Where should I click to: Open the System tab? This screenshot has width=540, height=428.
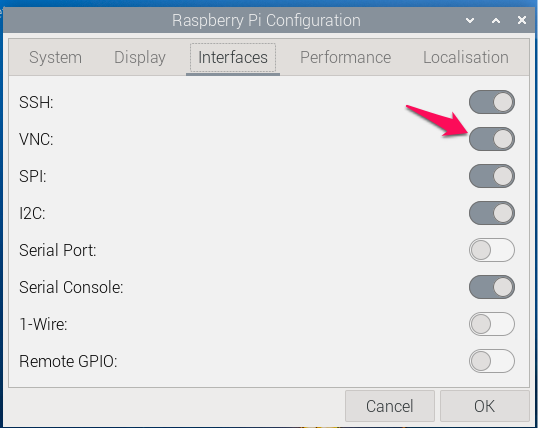pyautogui.click(x=55, y=57)
